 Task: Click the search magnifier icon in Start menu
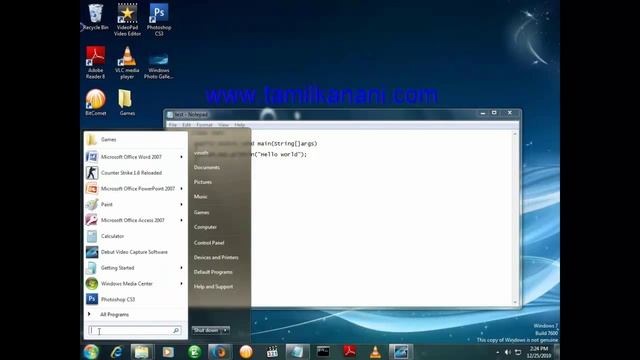(x=176, y=330)
